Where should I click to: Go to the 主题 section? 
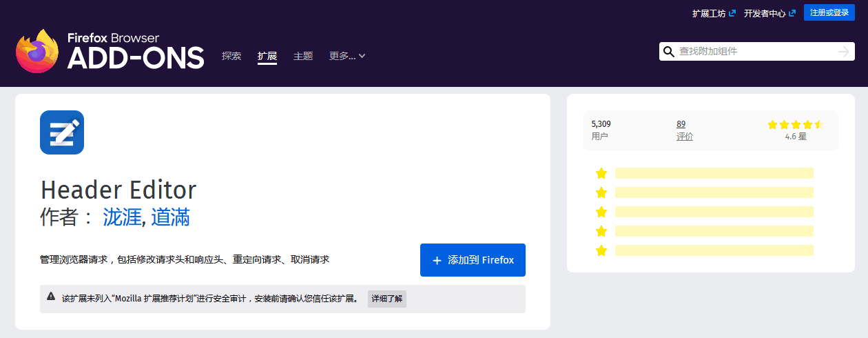click(x=303, y=56)
